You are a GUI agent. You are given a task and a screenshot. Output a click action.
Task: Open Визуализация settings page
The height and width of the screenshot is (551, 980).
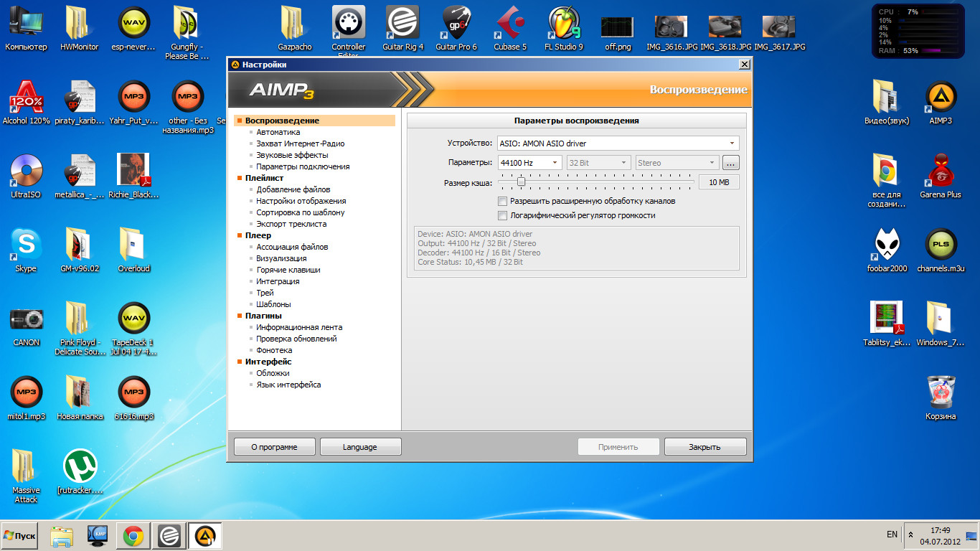point(282,258)
